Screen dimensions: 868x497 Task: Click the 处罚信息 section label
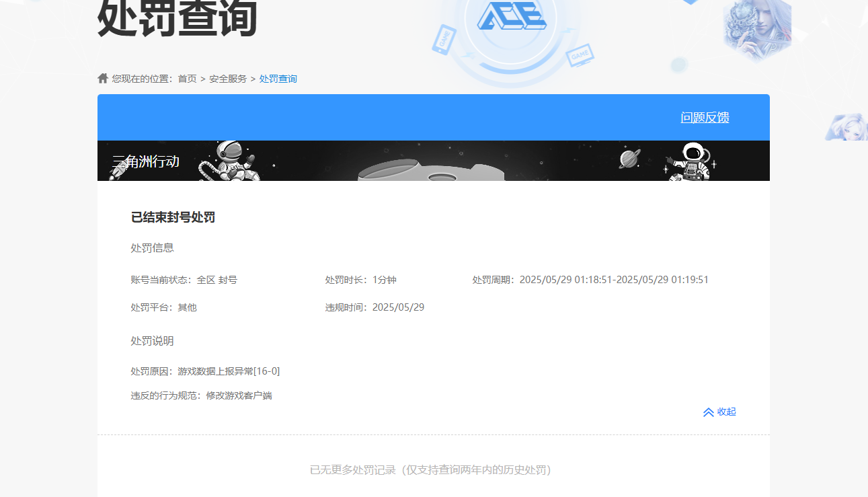(152, 247)
